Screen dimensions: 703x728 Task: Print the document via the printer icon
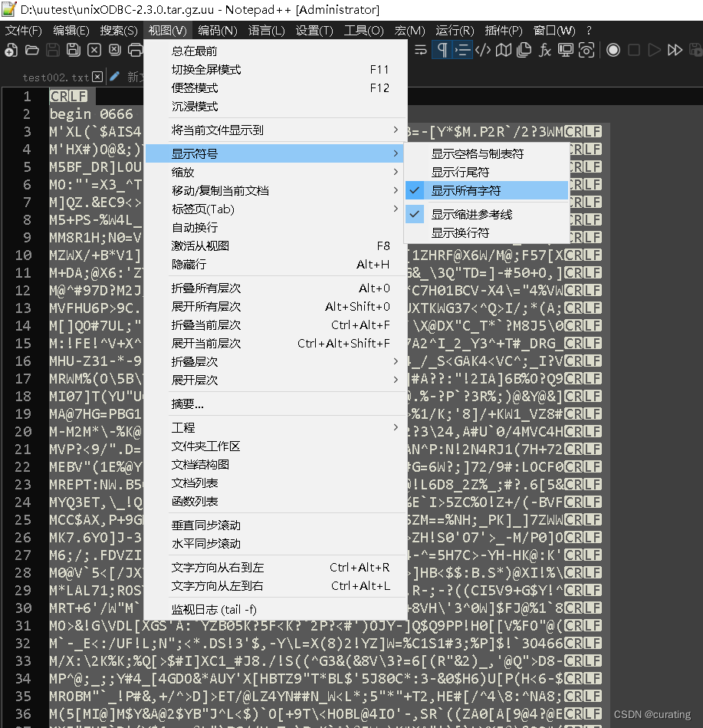point(135,50)
